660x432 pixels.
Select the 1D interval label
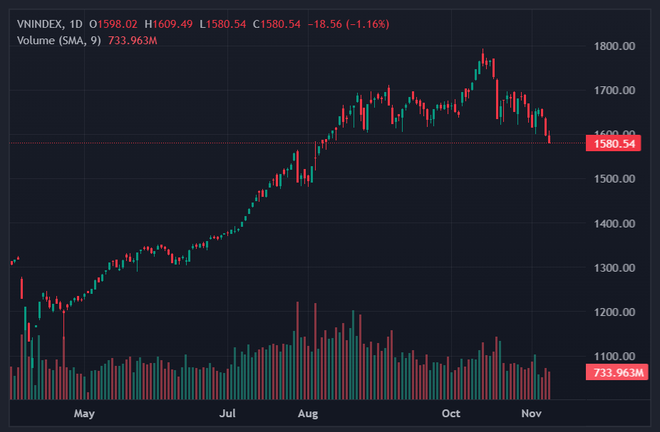tap(78, 22)
